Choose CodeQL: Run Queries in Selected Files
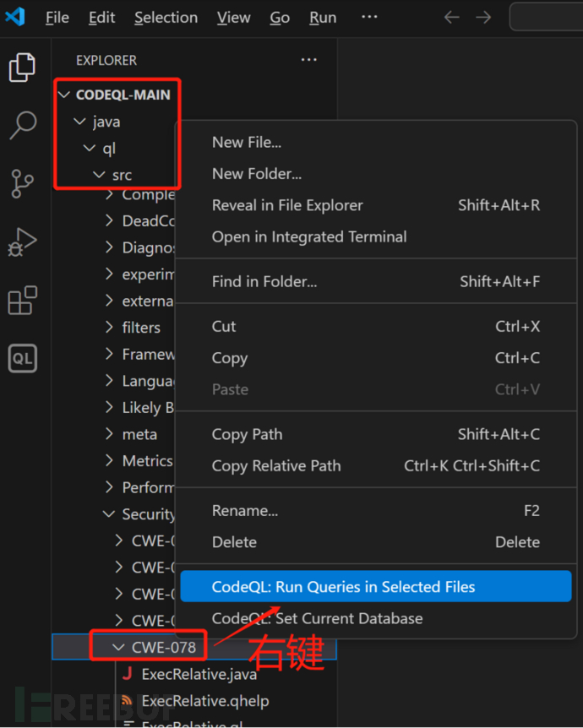 click(343, 587)
